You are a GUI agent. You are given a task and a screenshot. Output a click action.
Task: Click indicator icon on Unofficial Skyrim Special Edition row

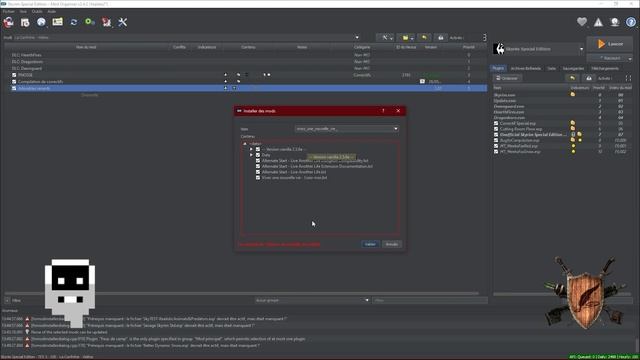pyautogui.click(x=573, y=134)
